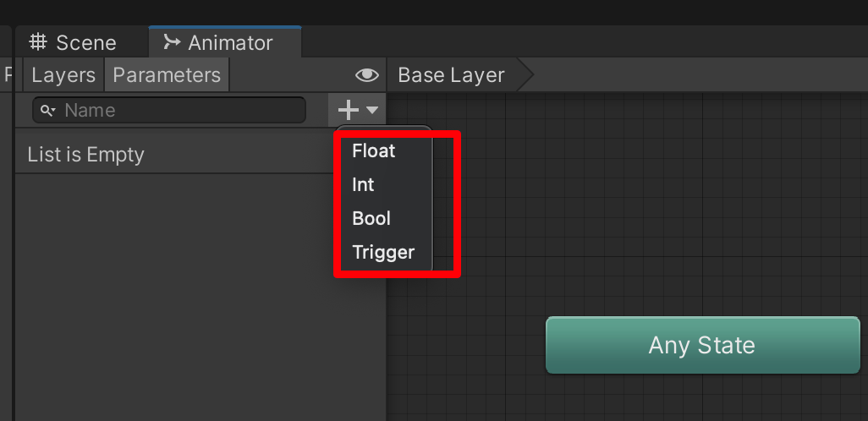Focus the Name search field

pyautogui.click(x=169, y=110)
